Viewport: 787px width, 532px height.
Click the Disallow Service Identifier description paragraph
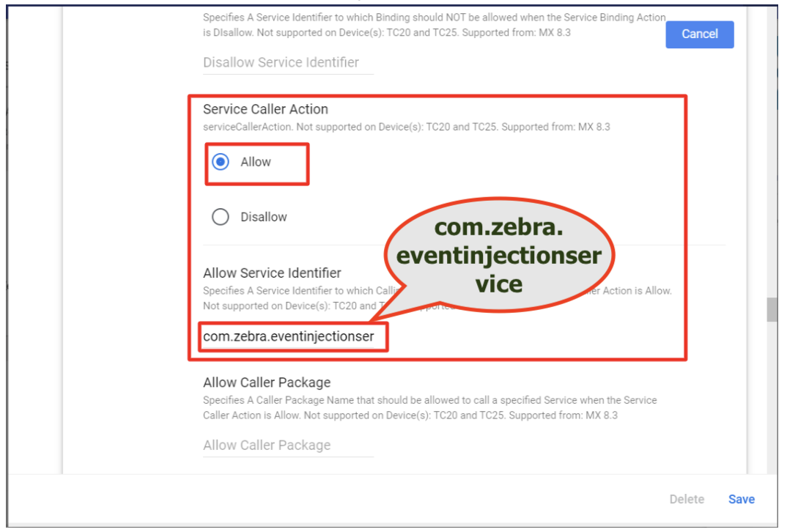tap(434, 25)
